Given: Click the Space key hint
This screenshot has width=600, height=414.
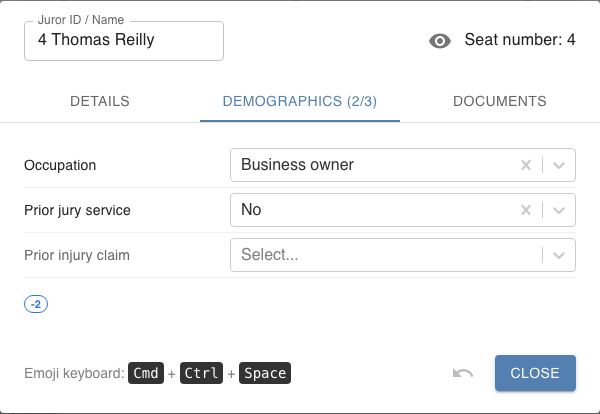Looking at the screenshot, I should pos(265,373).
